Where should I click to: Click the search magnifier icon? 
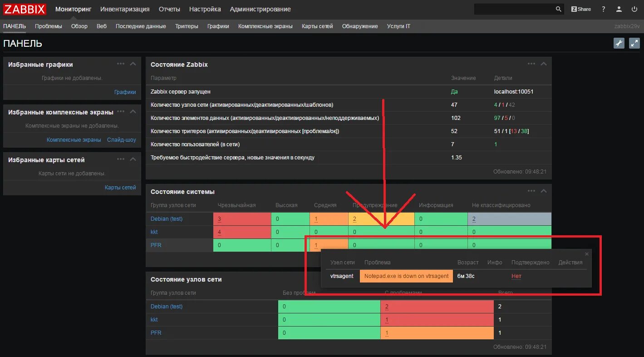559,9
